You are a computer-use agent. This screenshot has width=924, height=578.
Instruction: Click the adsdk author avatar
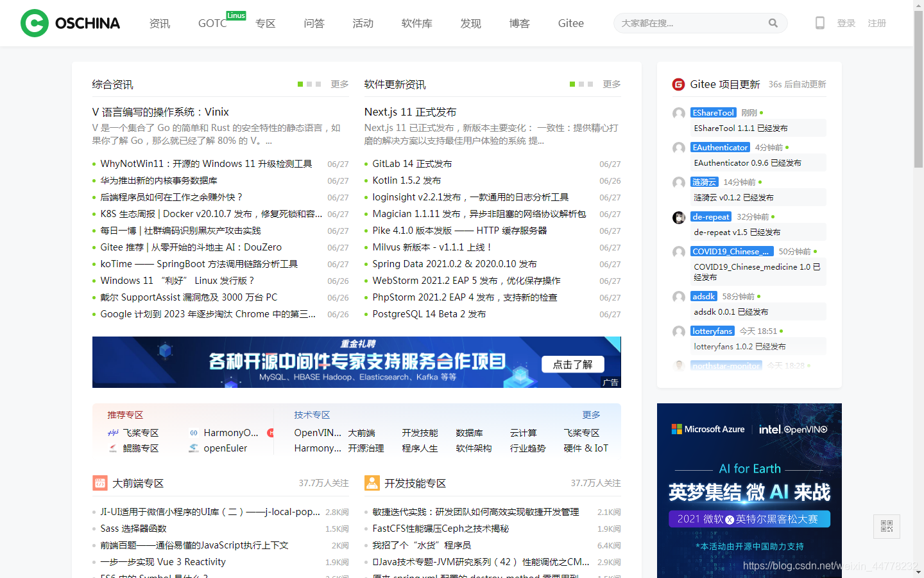pos(678,297)
